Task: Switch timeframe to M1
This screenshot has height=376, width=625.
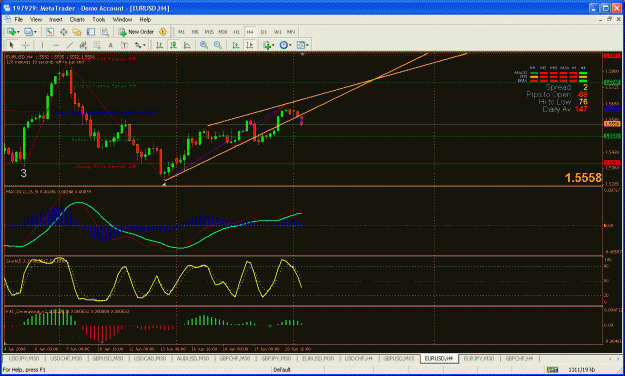Action: pos(181,32)
